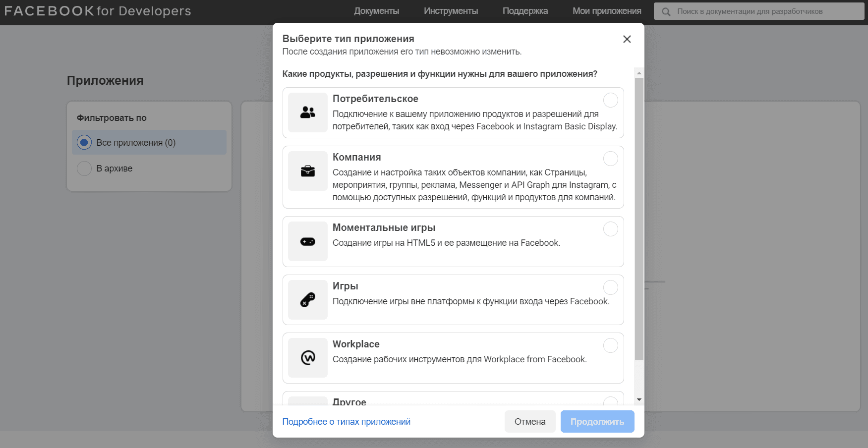This screenshot has height=448, width=868.
Task: Select the Потребительское radio button
Action: point(611,100)
